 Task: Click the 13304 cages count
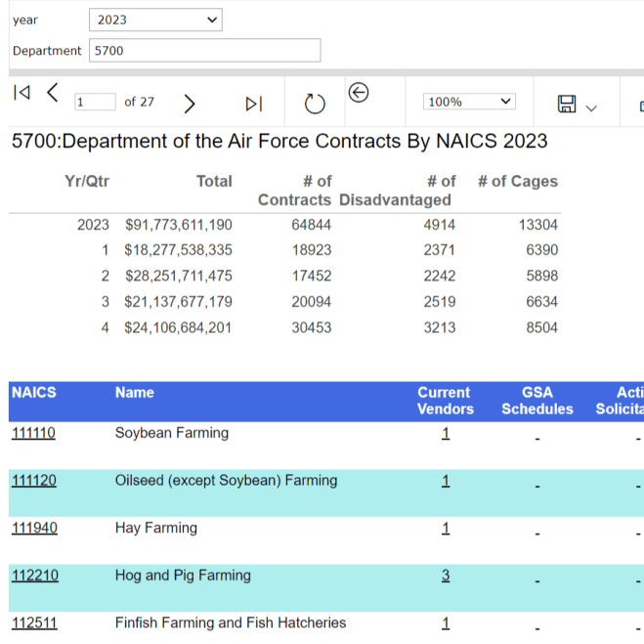[538, 225]
